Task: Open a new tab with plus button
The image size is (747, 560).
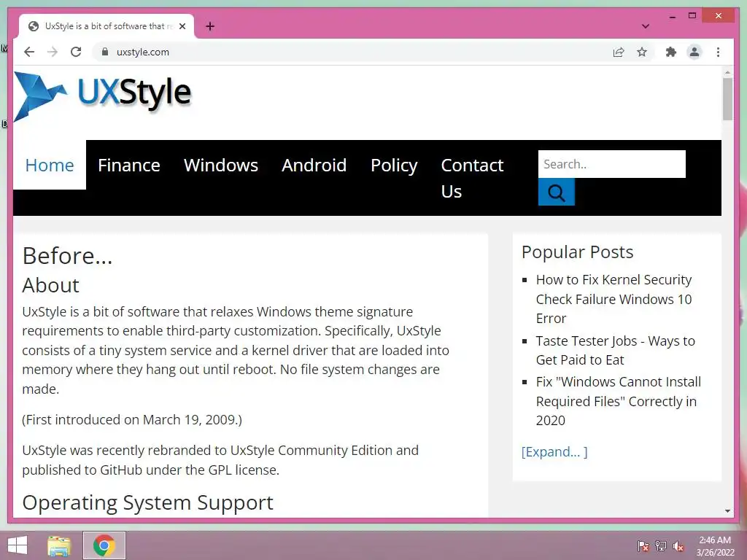Action: 210,26
